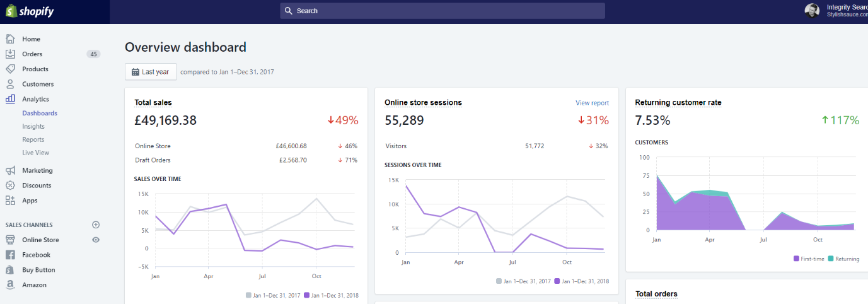868x304 pixels.
Task: View Online Store with eye icon
Action: pyautogui.click(x=96, y=240)
